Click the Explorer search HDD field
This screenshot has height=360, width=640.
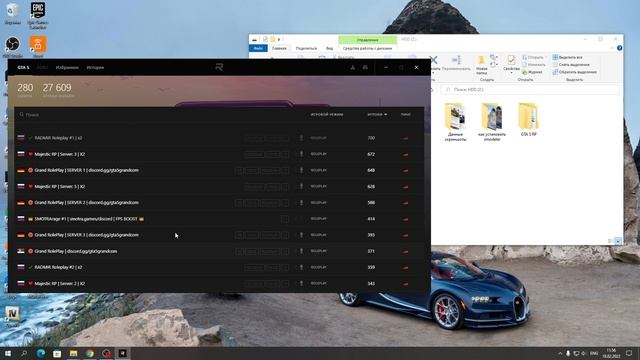[529, 89]
